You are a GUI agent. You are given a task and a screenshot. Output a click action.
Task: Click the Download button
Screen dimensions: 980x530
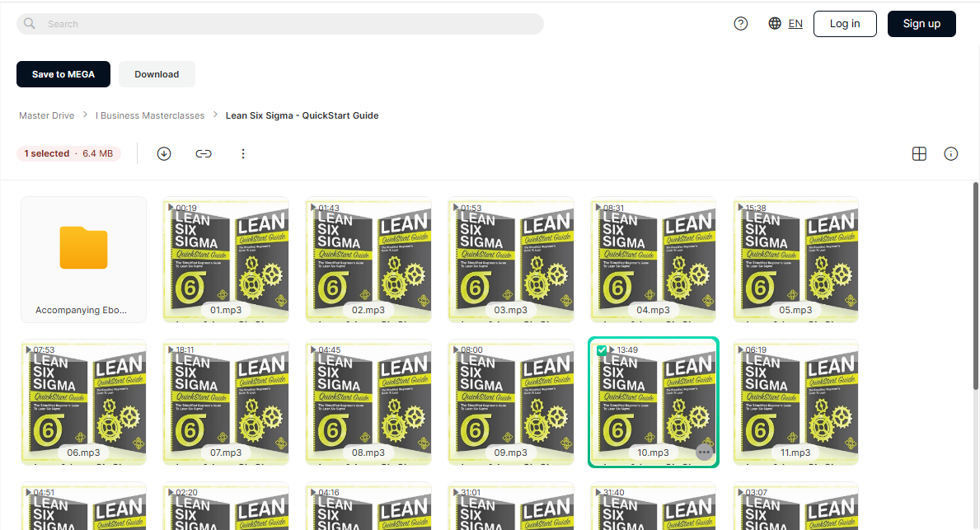pyautogui.click(x=157, y=74)
